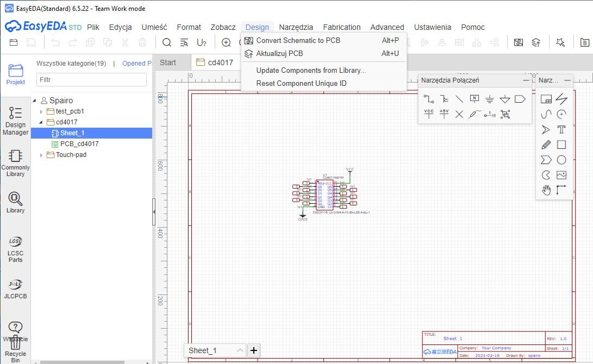The width and height of the screenshot is (593, 364).
Task: Click the Pomoc menu
Action: [x=473, y=27]
